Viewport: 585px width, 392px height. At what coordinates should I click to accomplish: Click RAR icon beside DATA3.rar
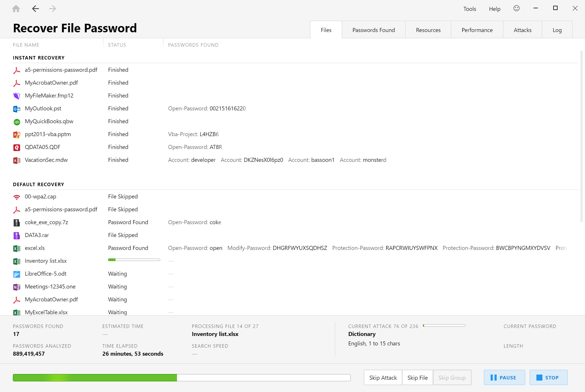(17, 235)
